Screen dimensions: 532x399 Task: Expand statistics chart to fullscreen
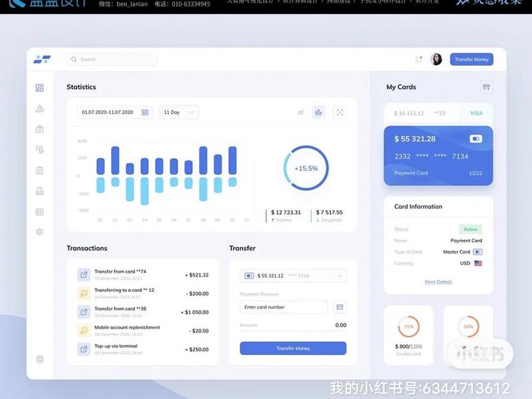pos(340,112)
